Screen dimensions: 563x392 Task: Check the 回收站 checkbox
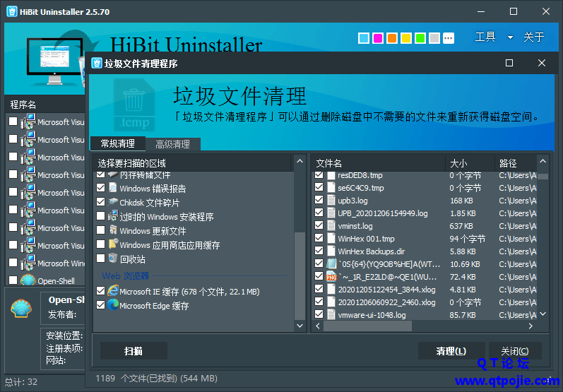click(101, 259)
